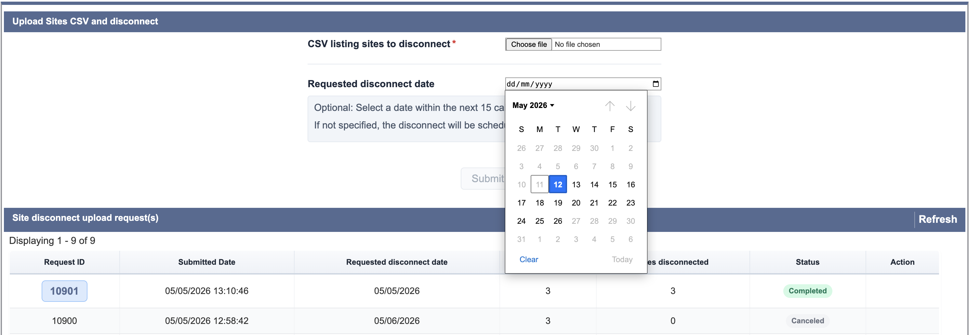
Task: Pick May 23 in the calendar
Action: point(631,203)
